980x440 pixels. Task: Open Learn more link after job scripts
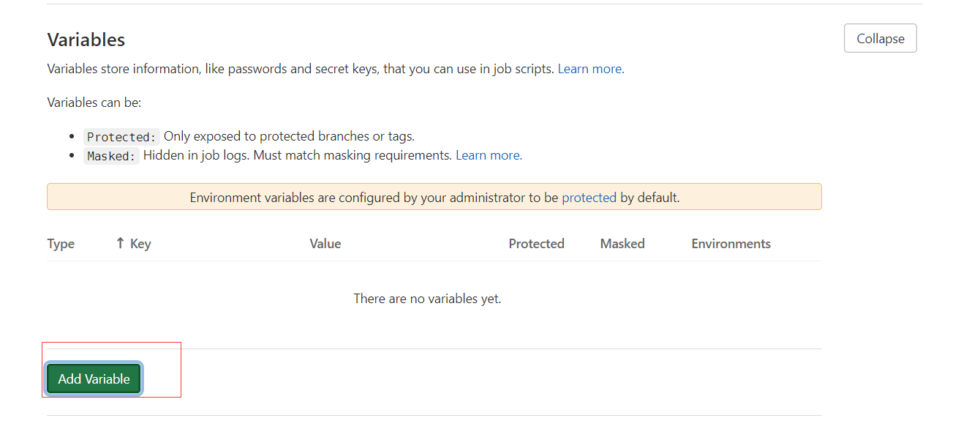point(590,69)
